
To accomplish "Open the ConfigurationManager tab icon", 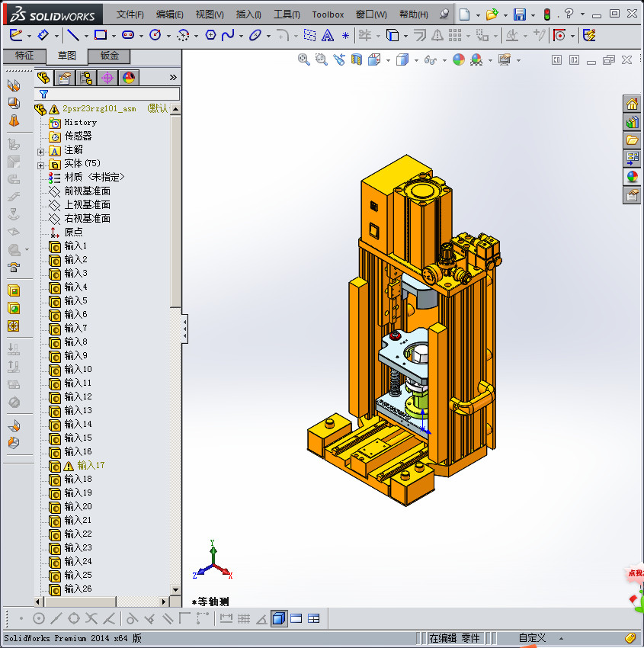I will coord(86,78).
